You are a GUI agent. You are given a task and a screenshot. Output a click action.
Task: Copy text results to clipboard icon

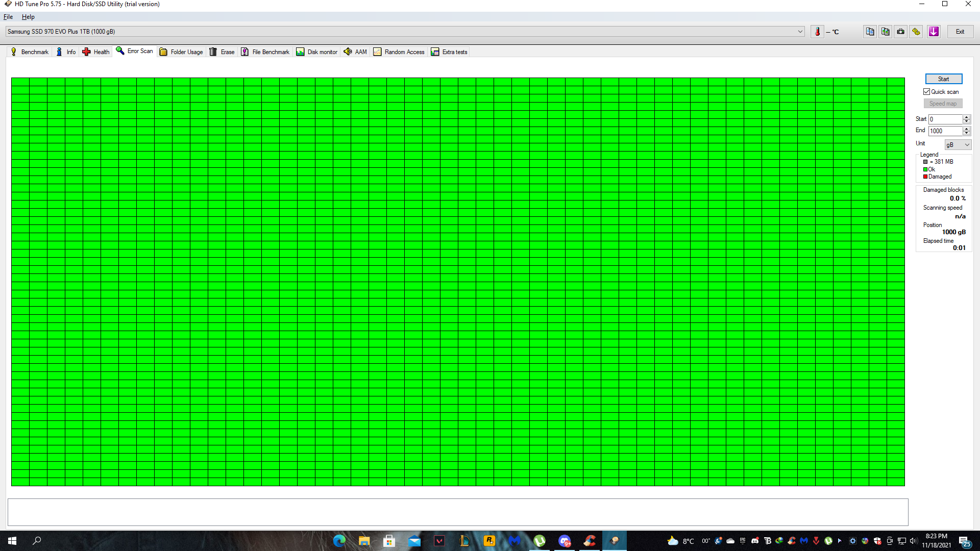[x=870, y=32]
